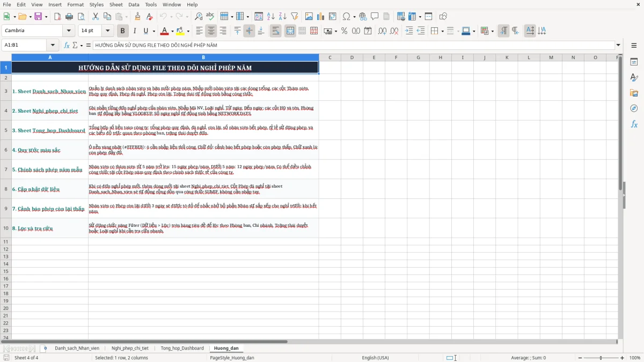Toggle Underline formatting

point(145,31)
